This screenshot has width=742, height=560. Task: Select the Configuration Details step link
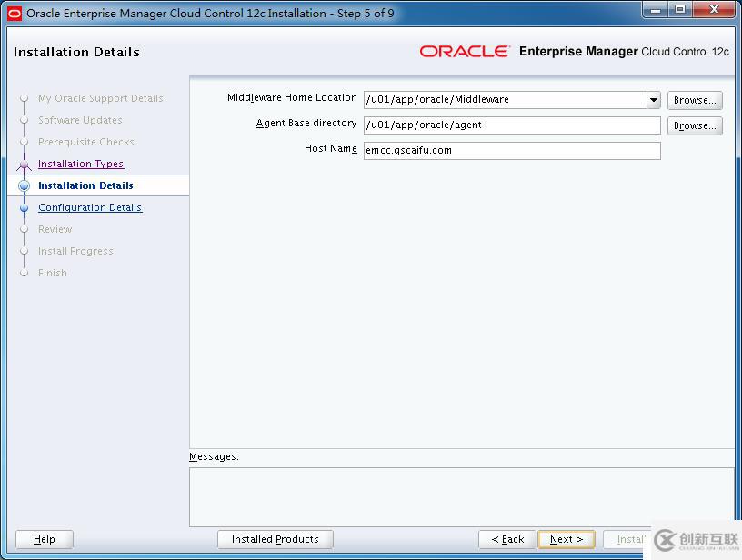pyautogui.click(x=89, y=207)
